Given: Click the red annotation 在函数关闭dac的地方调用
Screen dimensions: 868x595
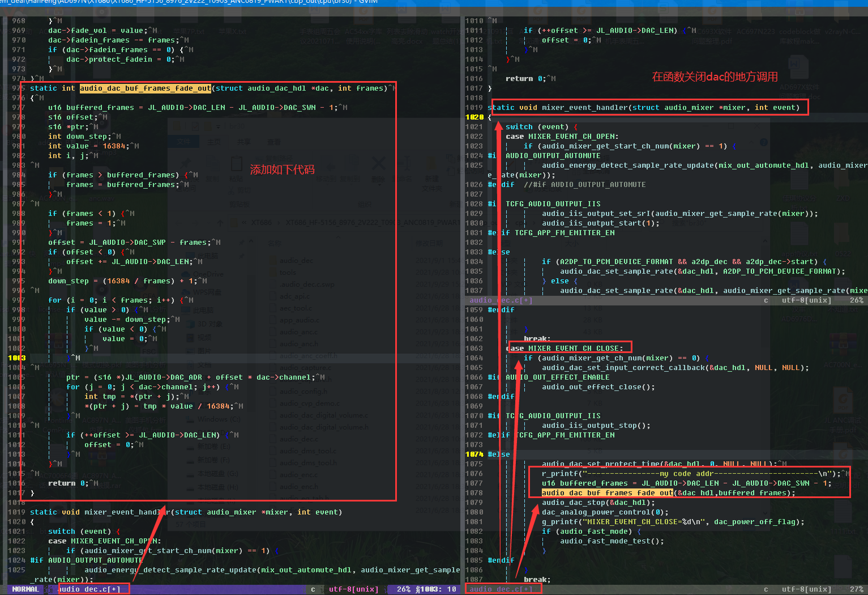Looking at the screenshot, I should tap(715, 76).
